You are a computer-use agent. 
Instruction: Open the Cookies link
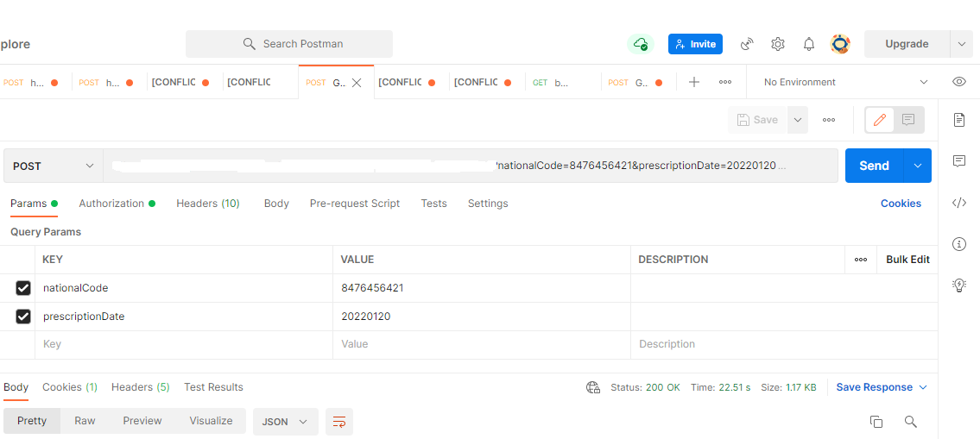(x=901, y=203)
